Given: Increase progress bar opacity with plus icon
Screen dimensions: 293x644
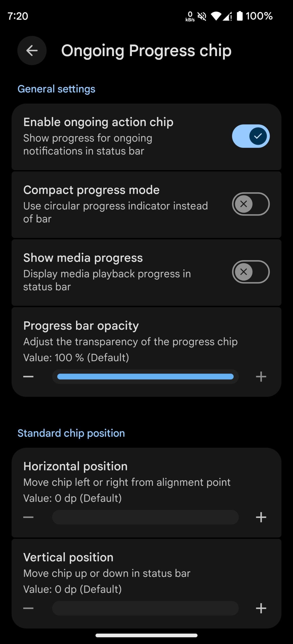Looking at the screenshot, I should [261, 377].
